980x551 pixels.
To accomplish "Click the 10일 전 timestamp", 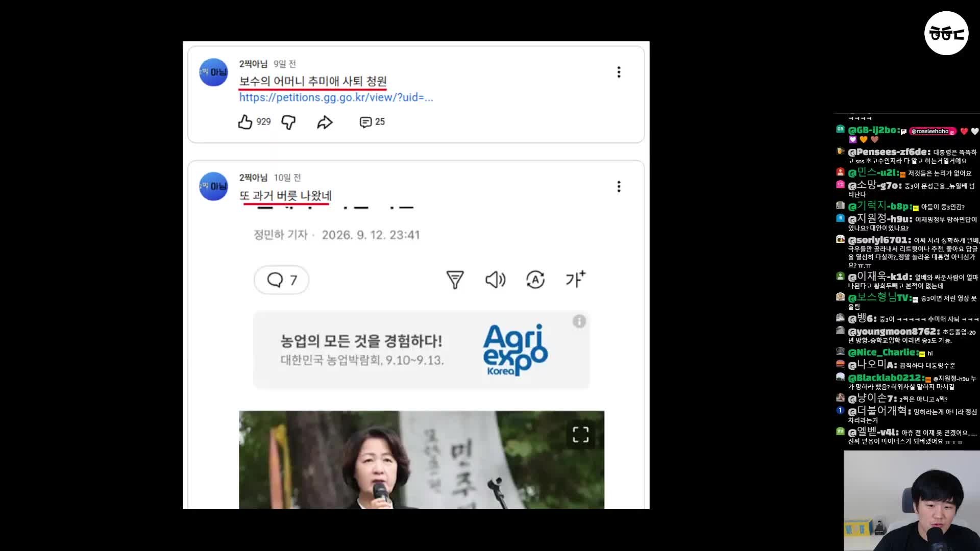I will pyautogui.click(x=287, y=178).
